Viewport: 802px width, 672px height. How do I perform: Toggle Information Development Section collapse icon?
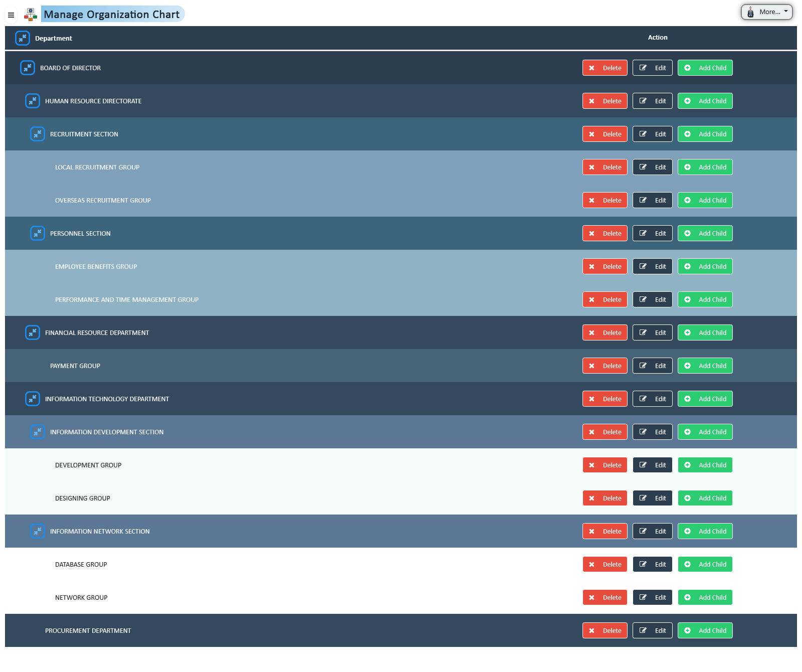click(38, 432)
